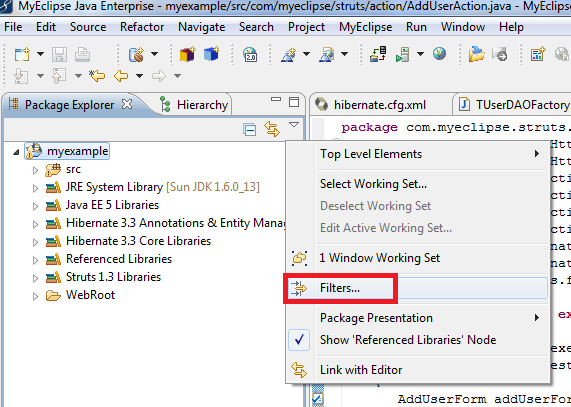Expand the src folder tree node
Image resolution: width=571 pixels, height=407 pixels.
tap(35, 170)
